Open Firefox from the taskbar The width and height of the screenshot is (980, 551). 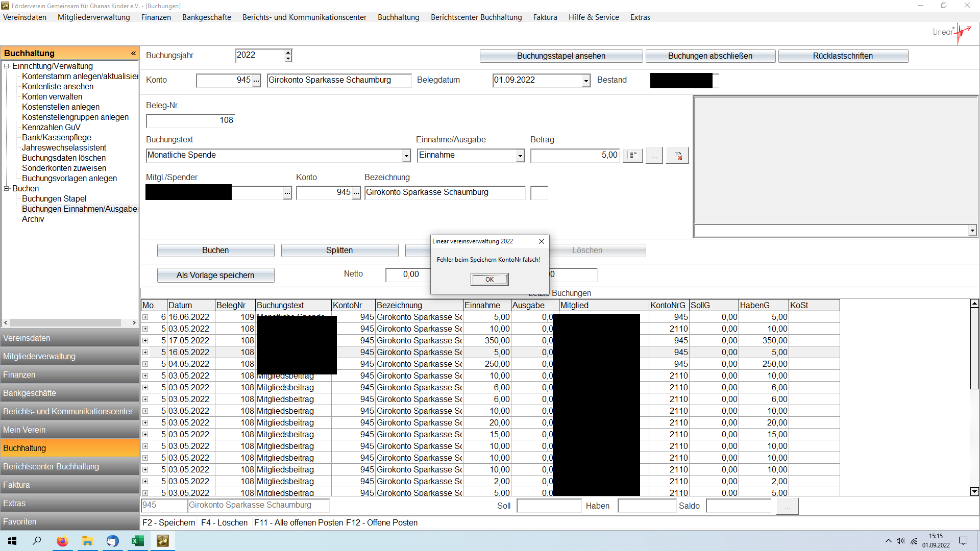62,541
